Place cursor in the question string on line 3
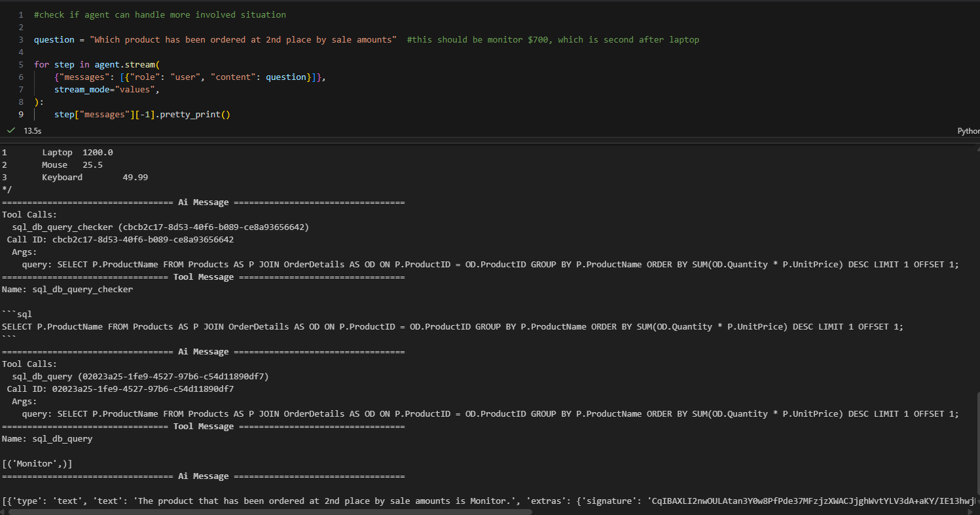980x515 pixels. 242,40
